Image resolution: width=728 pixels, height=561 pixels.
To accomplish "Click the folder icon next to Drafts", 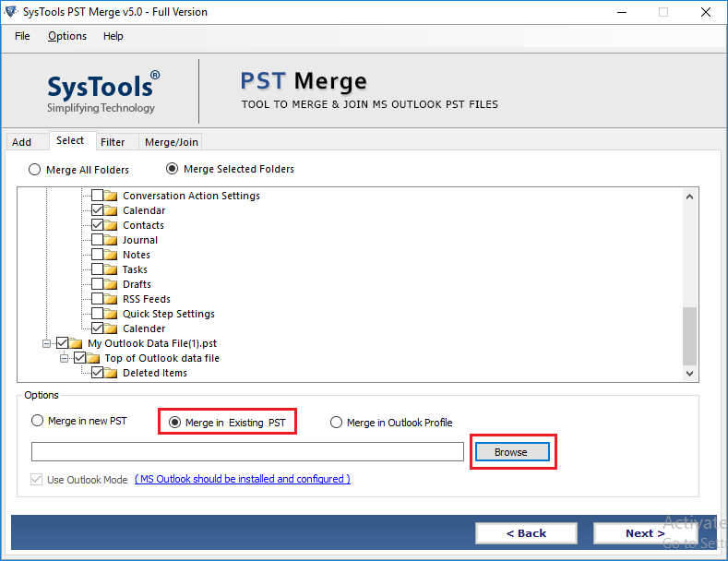I will [x=112, y=284].
